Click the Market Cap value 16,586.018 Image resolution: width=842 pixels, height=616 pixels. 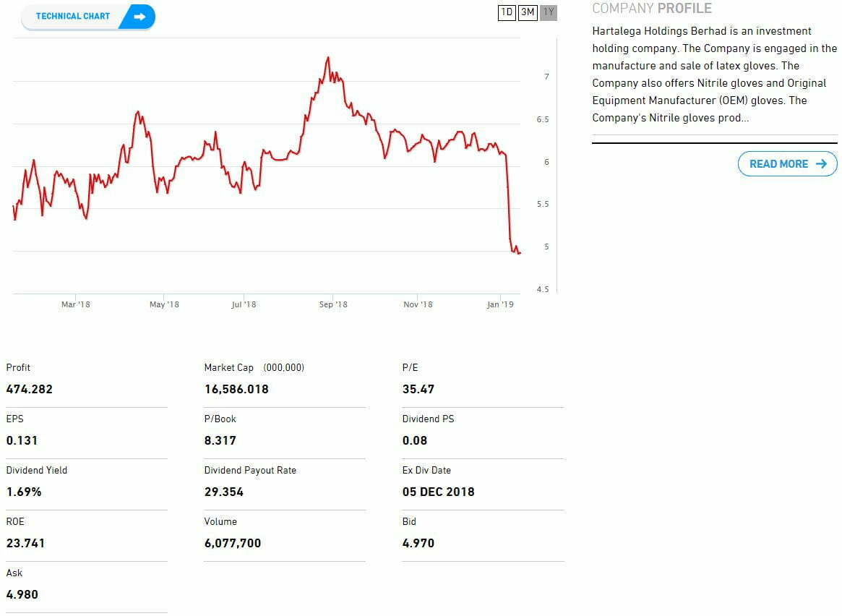[x=236, y=389]
